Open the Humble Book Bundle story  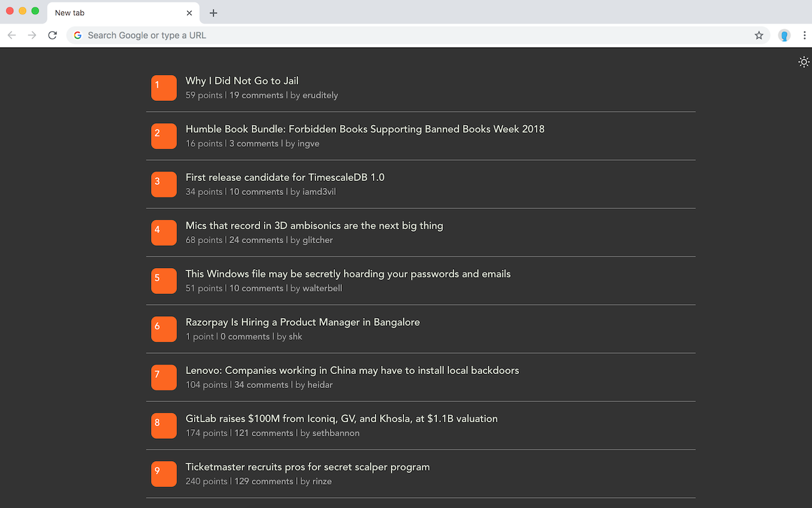(365, 129)
